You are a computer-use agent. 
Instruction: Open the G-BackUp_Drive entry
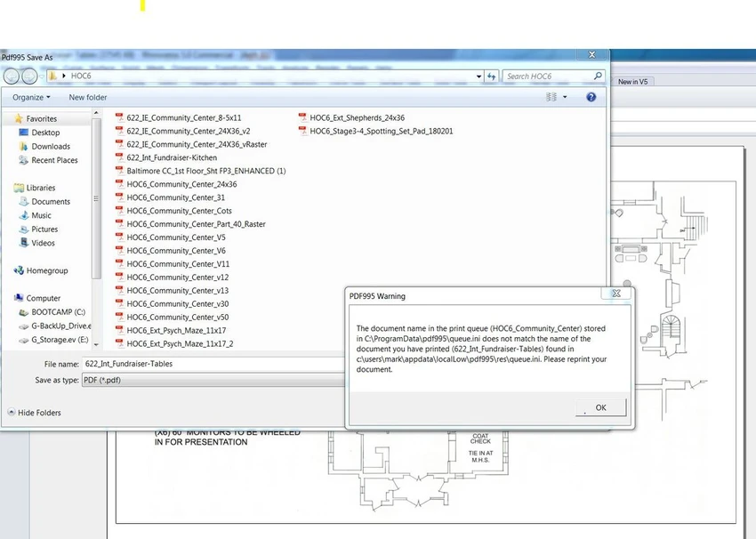60,326
